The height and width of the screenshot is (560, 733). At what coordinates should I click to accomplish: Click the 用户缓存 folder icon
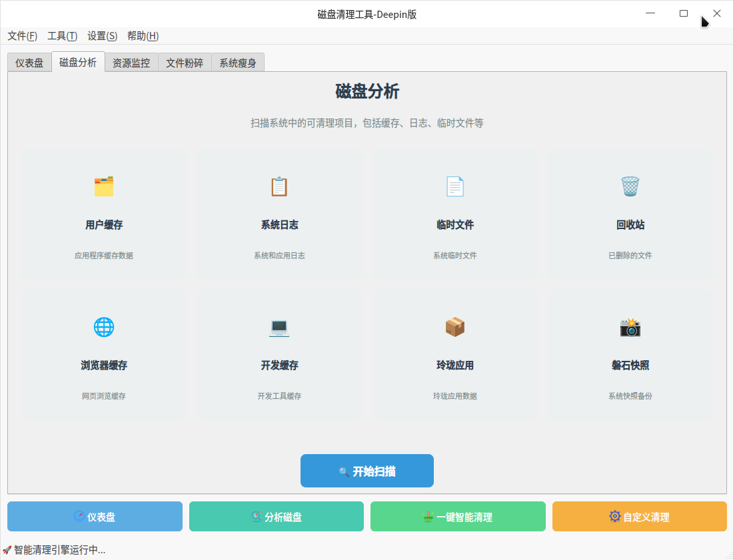[x=104, y=187]
